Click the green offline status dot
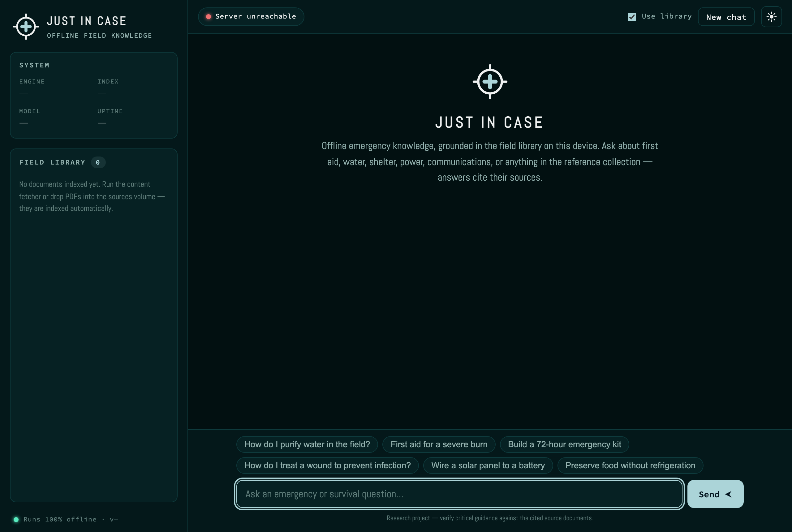 16,519
